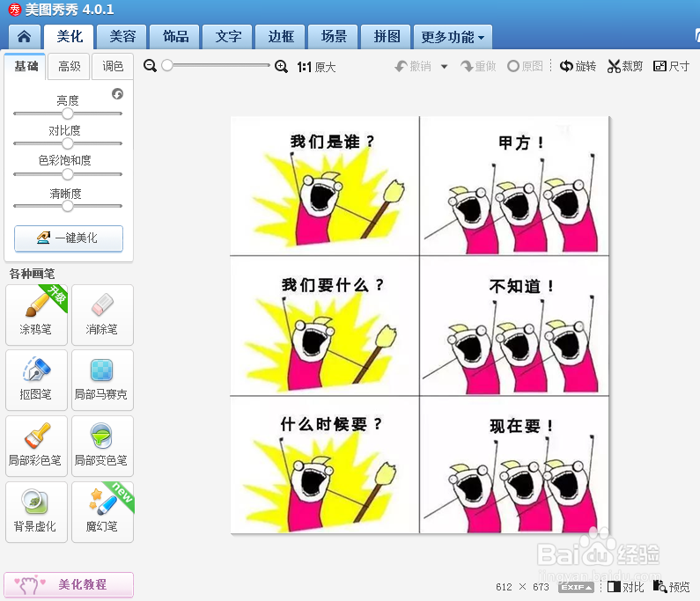This screenshot has height=601, width=700.
Task: Adjust the 色彩饱和度 saturation slider
Action: 68,174
